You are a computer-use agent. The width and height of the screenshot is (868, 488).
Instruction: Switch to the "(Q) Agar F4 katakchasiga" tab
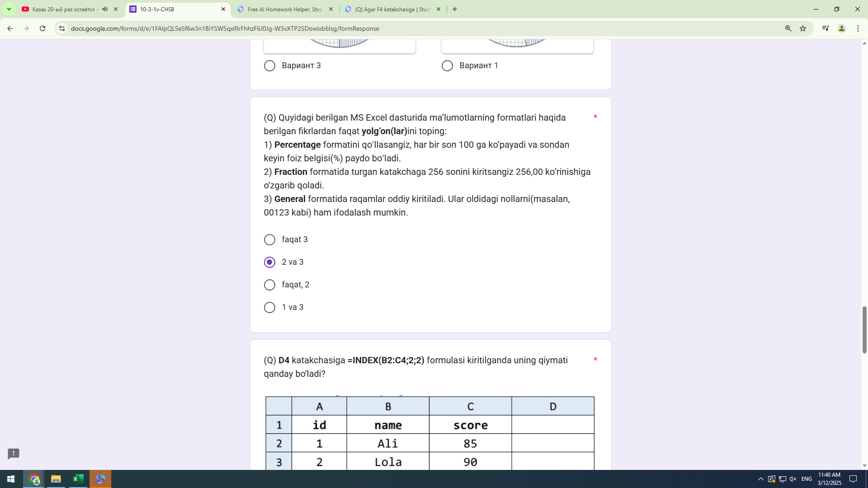point(389,9)
